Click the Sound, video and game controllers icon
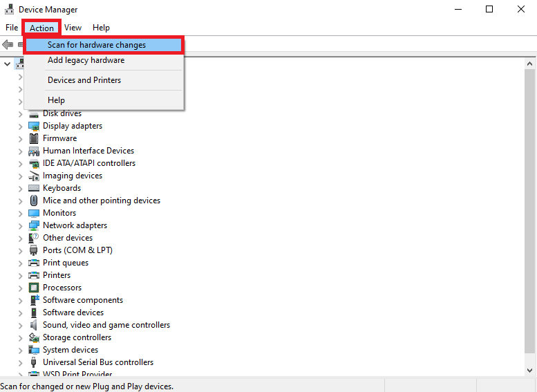Image resolution: width=537 pixels, height=392 pixels. [x=34, y=325]
